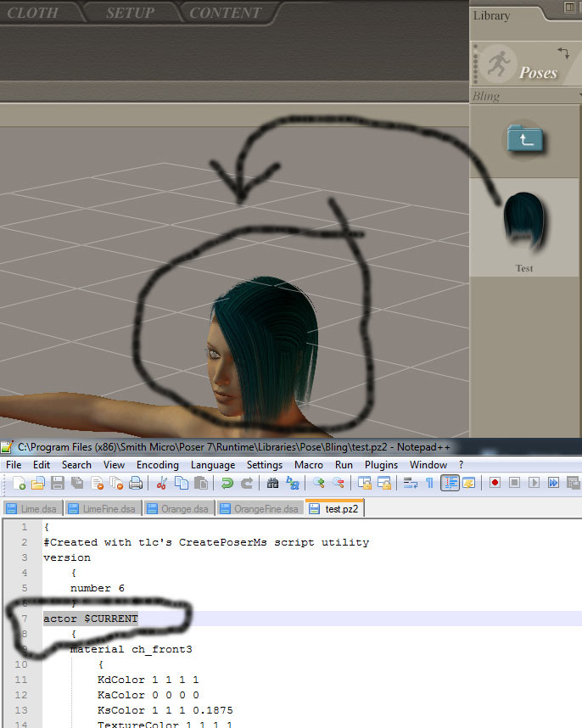Save the current test.pz2 file
This screenshot has height=728, width=582.
point(58,484)
